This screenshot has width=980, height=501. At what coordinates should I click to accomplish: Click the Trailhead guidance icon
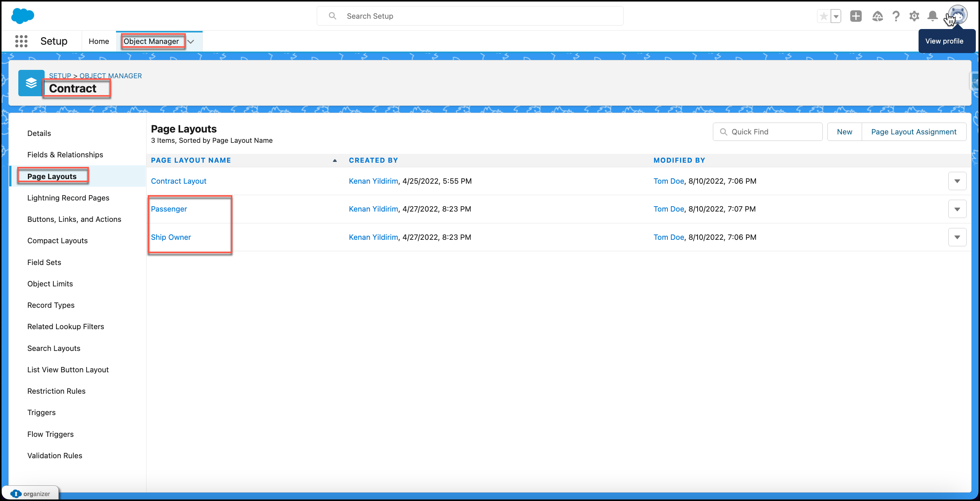(877, 16)
